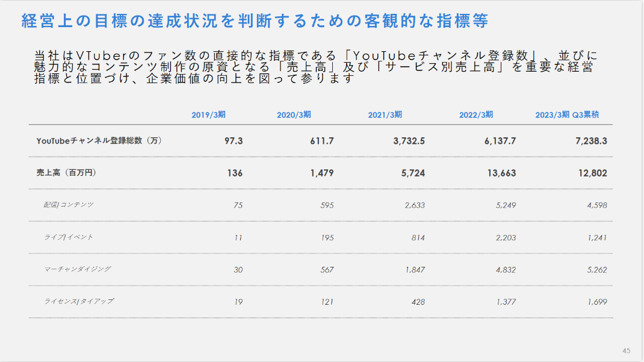Select the ライセンス/タイアップ value 19
Screen dimensions: 644x362
click(238, 302)
